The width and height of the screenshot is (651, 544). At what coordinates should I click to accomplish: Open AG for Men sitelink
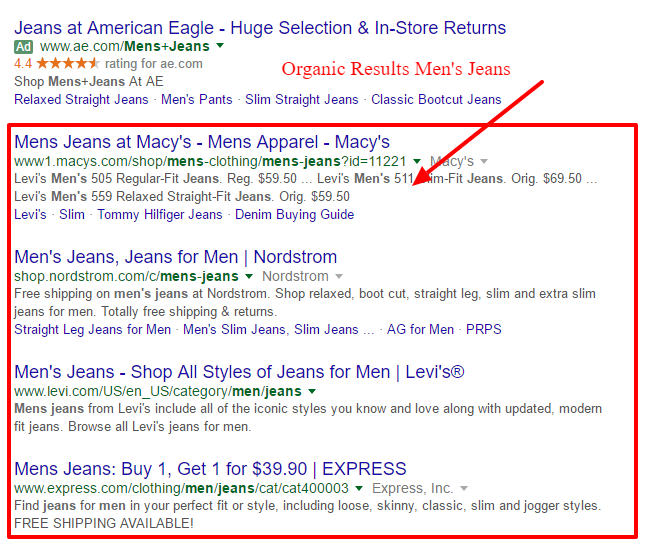(420, 330)
